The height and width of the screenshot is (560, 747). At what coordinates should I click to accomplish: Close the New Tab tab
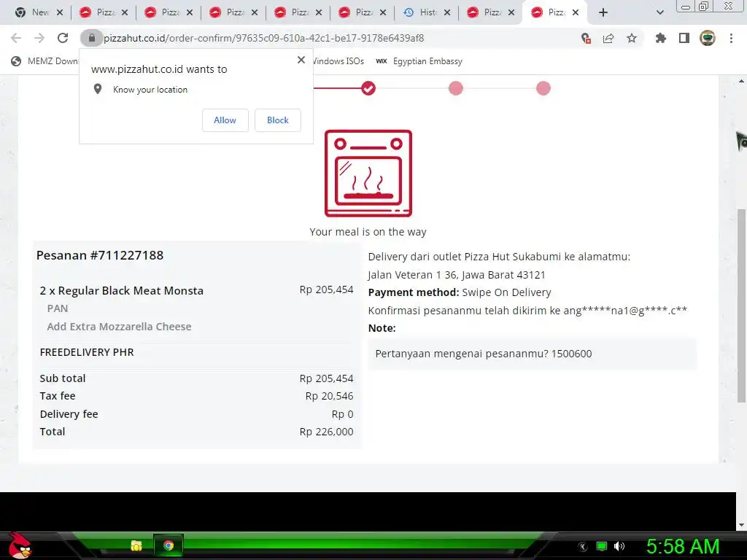pos(60,13)
